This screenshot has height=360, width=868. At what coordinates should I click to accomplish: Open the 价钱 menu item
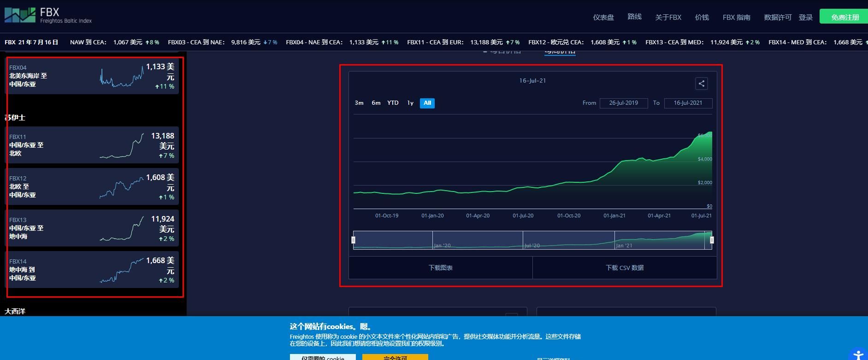(702, 17)
